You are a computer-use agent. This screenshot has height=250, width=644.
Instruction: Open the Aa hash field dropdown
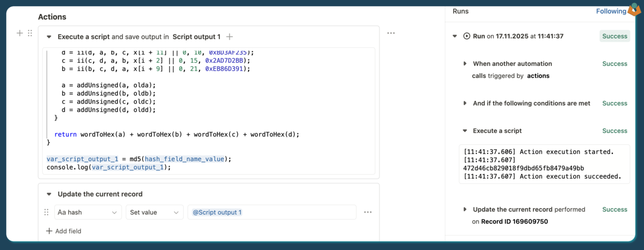point(87,212)
